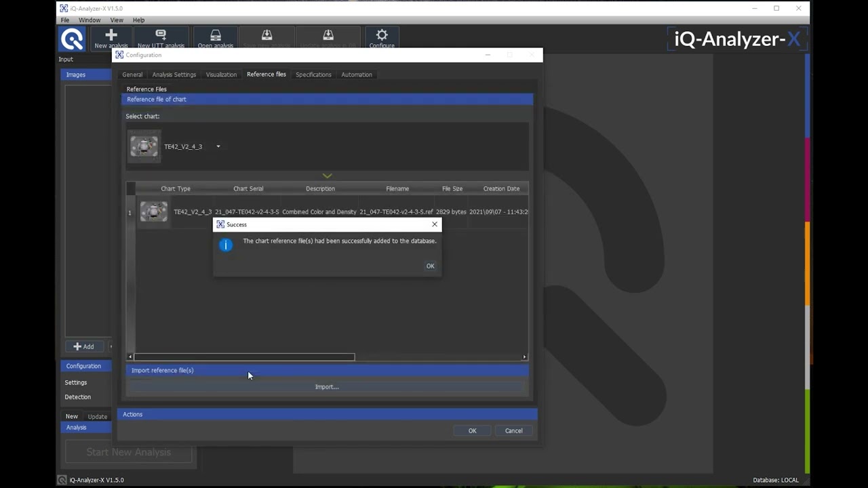Click the 2829 bytes file size cell
Viewport: 868px width, 488px height.
451,212
